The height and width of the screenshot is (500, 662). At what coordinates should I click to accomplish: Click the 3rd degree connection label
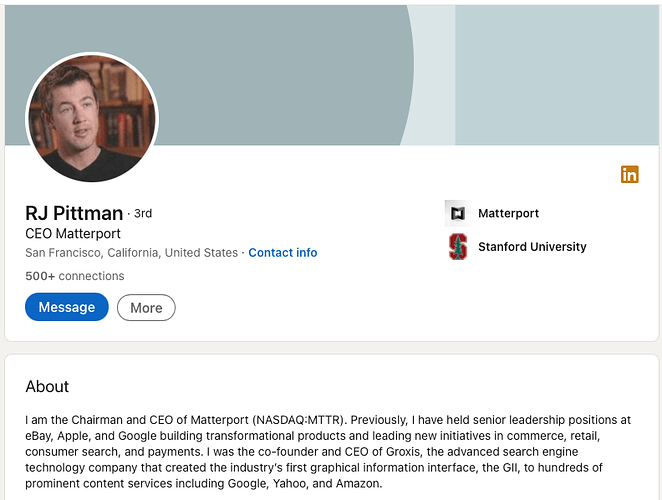(143, 214)
